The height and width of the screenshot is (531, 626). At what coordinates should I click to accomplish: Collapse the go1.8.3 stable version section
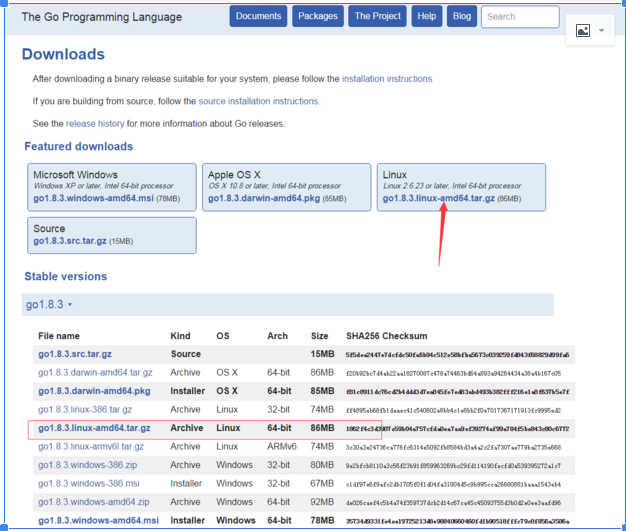click(x=48, y=304)
